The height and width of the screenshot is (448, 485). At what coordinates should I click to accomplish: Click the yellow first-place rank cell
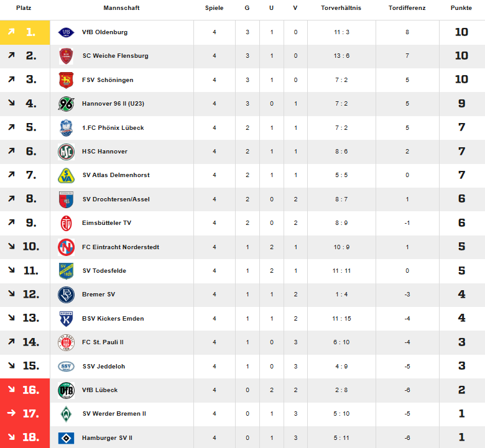[x=25, y=32]
